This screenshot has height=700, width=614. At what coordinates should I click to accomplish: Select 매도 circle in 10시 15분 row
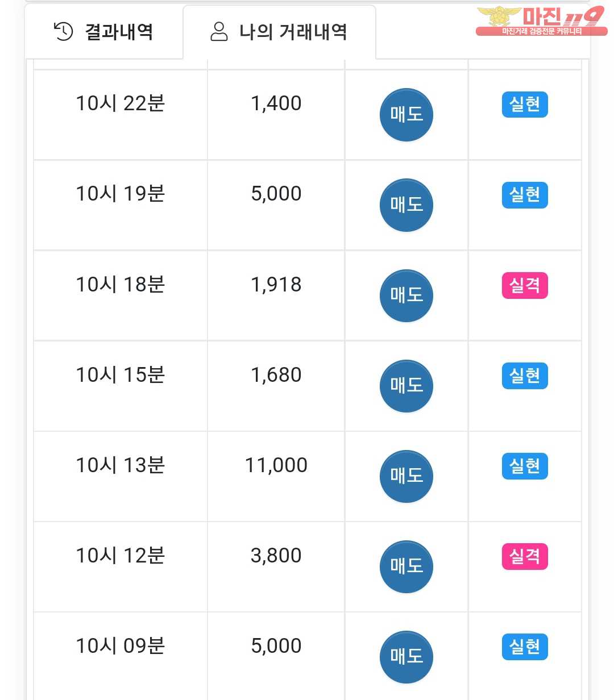pos(406,386)
